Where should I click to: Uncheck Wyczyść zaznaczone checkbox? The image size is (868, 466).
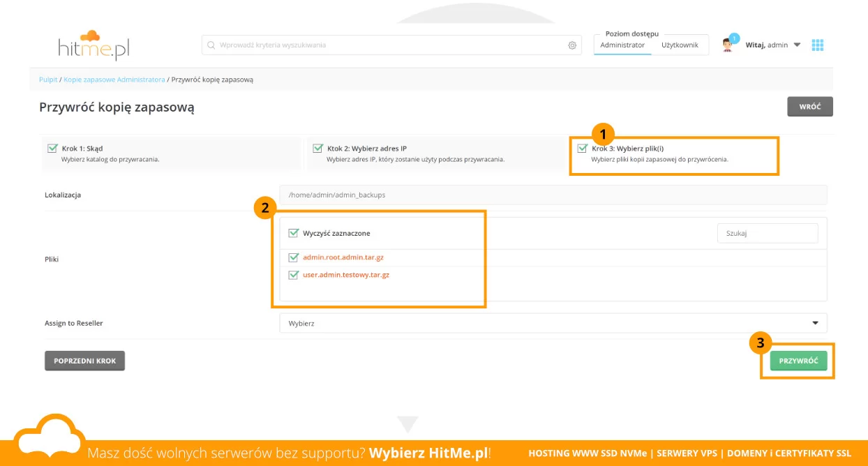293,233
